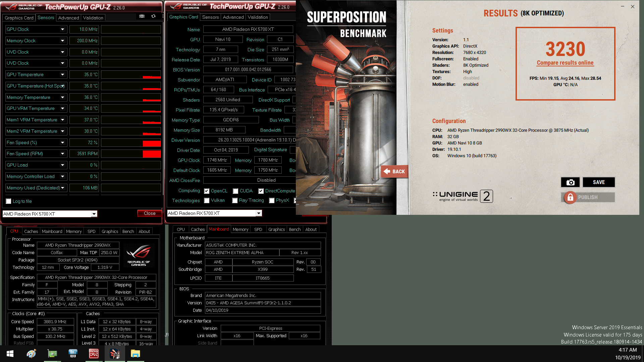Expand the Fan Speed (RPM) sensor dropdown
This screenshot has height=362, width=644.
coord(62,154)
